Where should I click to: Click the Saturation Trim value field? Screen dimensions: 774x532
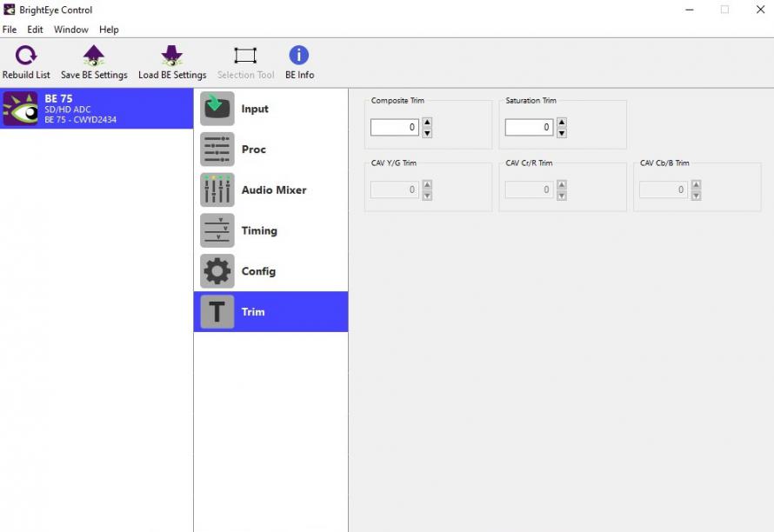point(529,127)
